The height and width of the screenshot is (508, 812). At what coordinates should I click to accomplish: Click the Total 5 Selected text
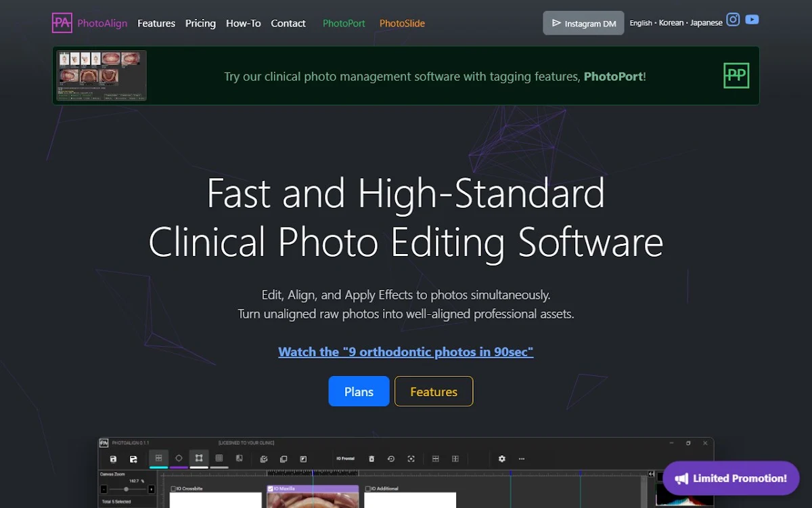coord(116,502)
